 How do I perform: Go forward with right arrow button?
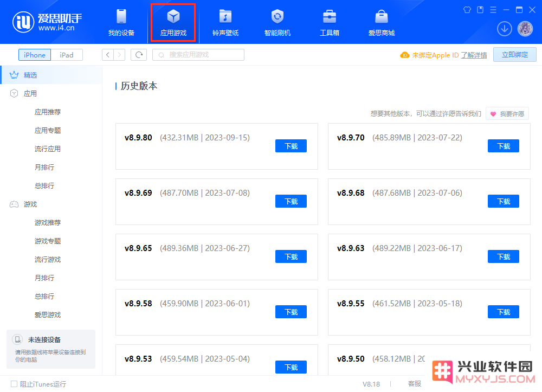pos(119,55)
